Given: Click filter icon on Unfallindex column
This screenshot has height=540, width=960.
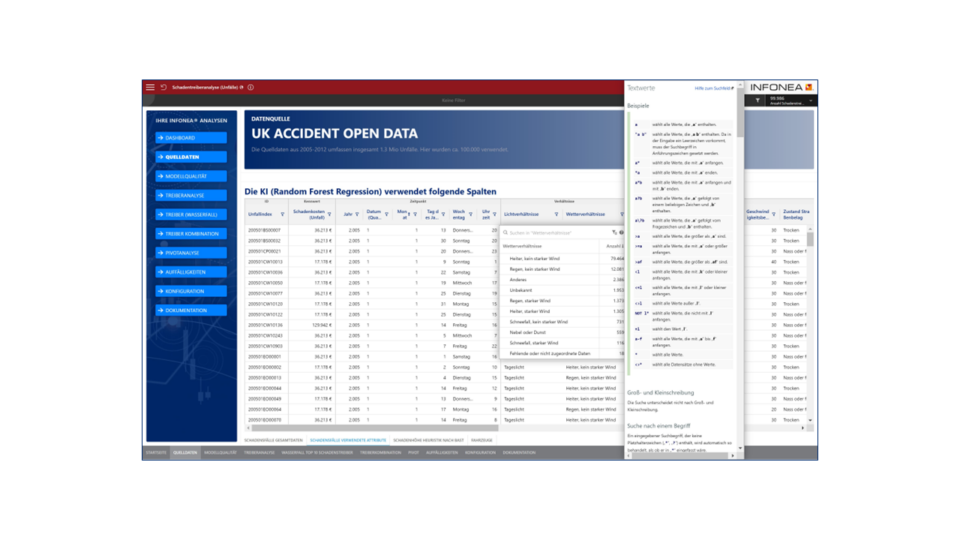Looking at the screenshot, I should 282,214.
